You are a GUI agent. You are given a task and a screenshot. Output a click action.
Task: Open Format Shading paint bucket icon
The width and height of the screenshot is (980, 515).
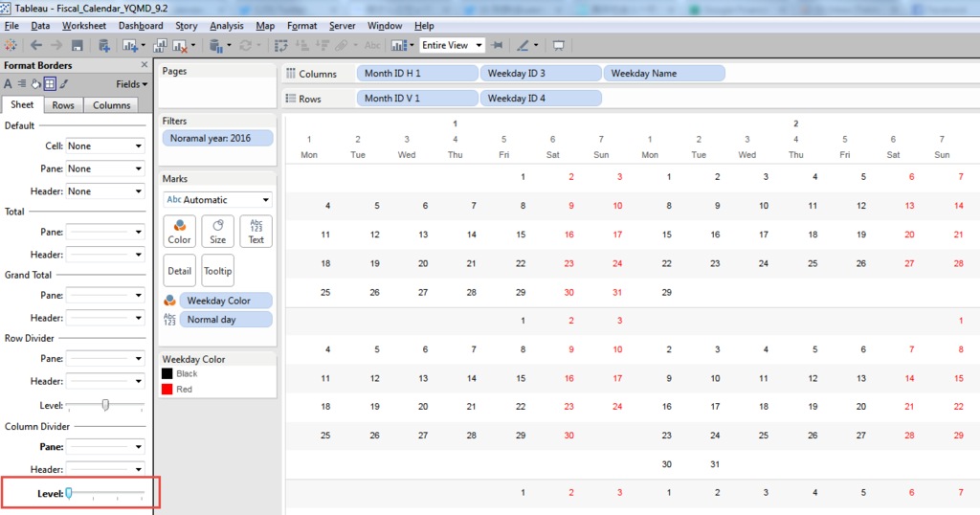[35, 83]
